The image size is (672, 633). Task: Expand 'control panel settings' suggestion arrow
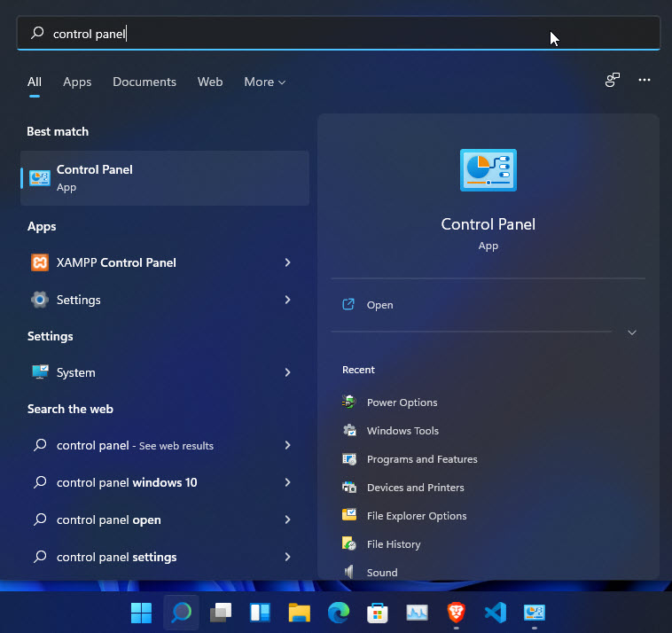[x=287, y=557]
